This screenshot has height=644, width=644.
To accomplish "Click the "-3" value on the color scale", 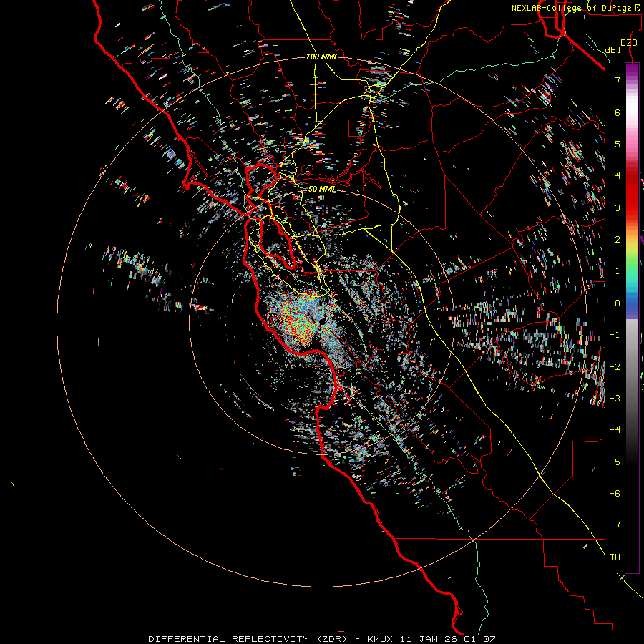I will [x=615, y=398].
